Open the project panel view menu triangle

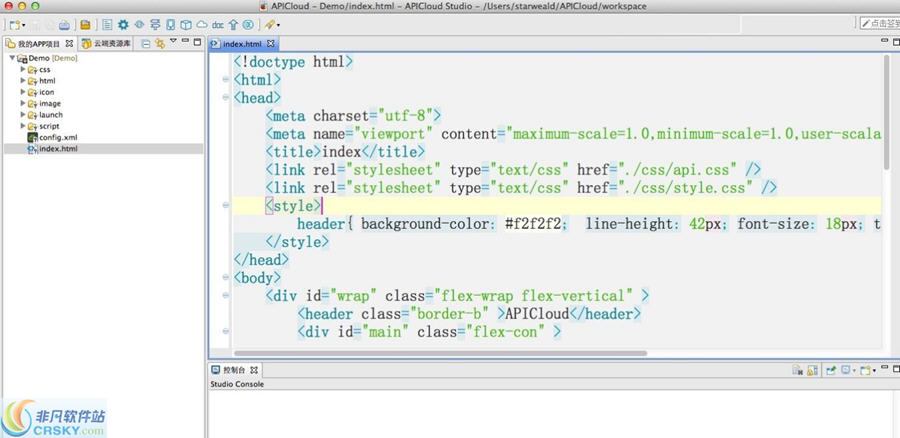pos(173,41)
